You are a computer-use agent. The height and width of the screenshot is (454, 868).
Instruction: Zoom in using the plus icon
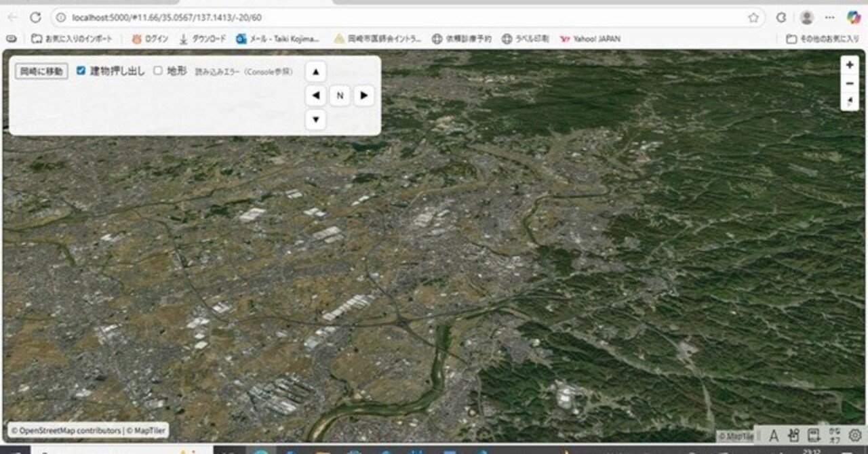click(850, 65)
